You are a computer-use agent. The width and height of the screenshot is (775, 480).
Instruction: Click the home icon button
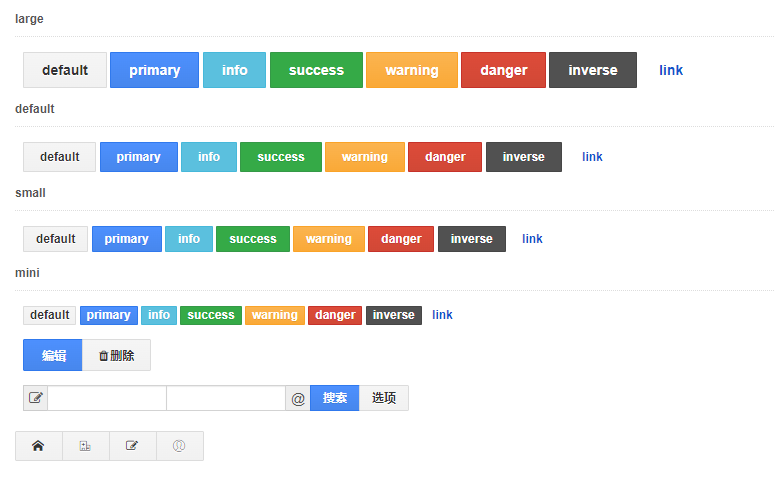(39, 446)
